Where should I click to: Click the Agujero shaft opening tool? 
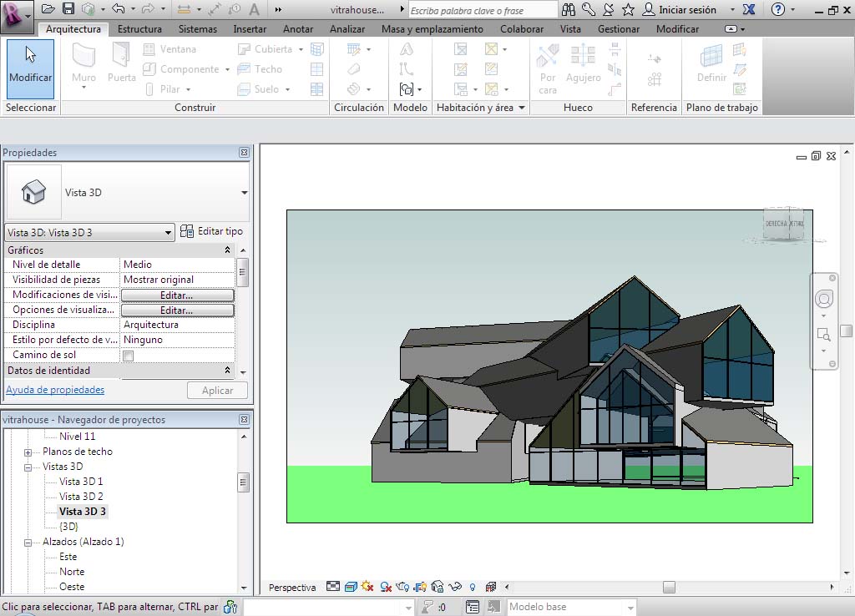pos(583,64)
